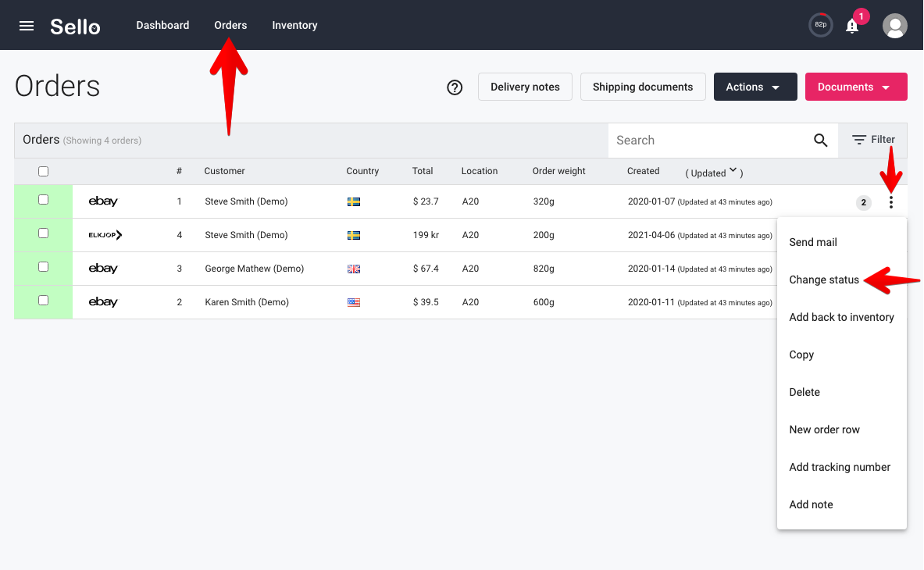Click the search magnifier icon

pyautogui.click(x=820, y=140)
